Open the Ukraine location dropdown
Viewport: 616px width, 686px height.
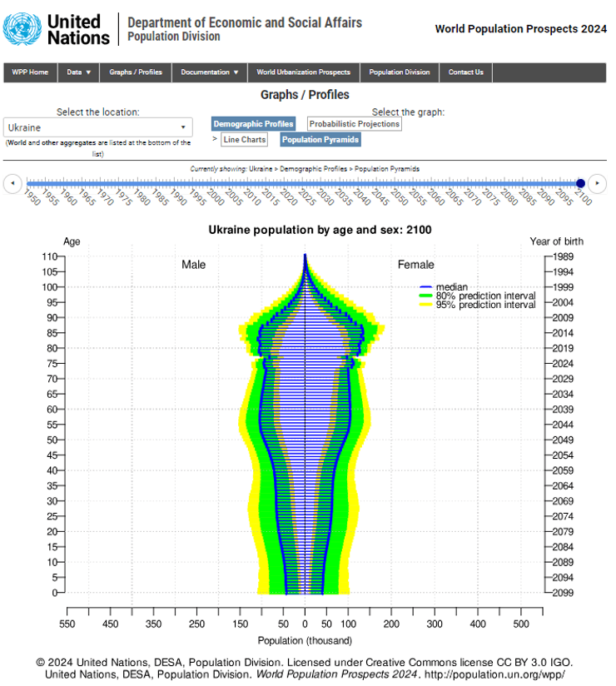click(98, 127)
